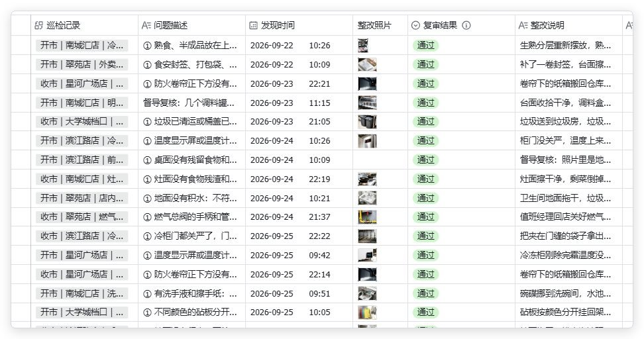
Task: Click 通过 tag in the 2026-09-22 10:26 row
Action: click(x=425, y=46)
